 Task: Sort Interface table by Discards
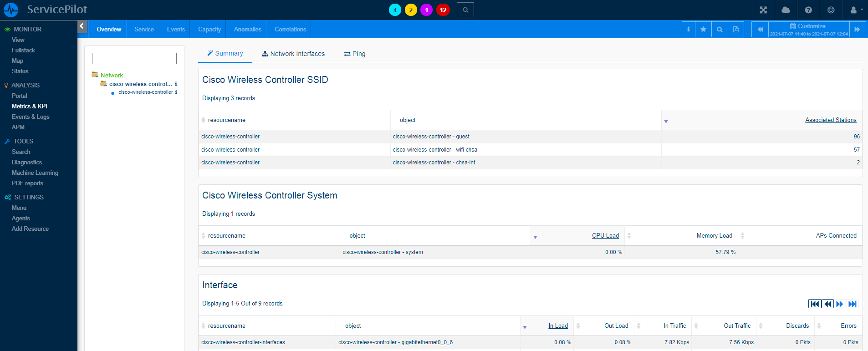click(797, 326)
